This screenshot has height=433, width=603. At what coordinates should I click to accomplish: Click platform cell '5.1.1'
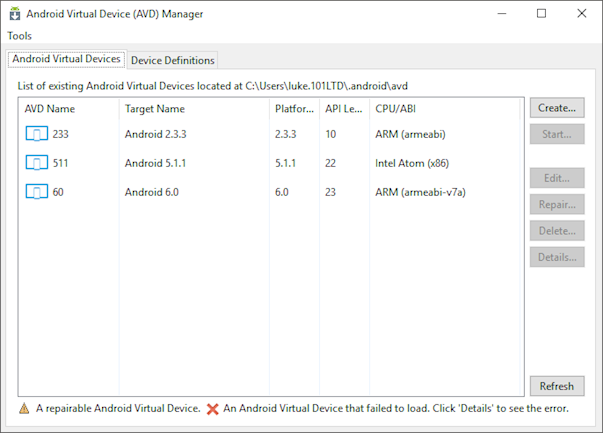285,163
